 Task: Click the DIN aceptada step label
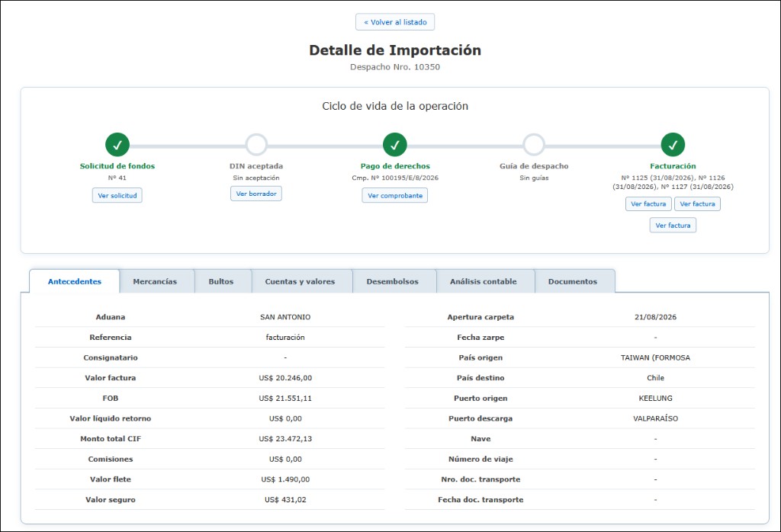pos(256,166)
